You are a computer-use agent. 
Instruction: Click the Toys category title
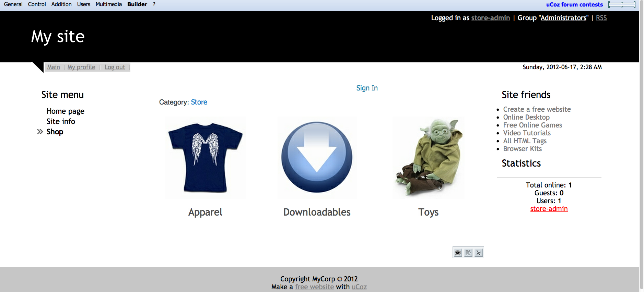pyautogui.click(x=428, y=212)
